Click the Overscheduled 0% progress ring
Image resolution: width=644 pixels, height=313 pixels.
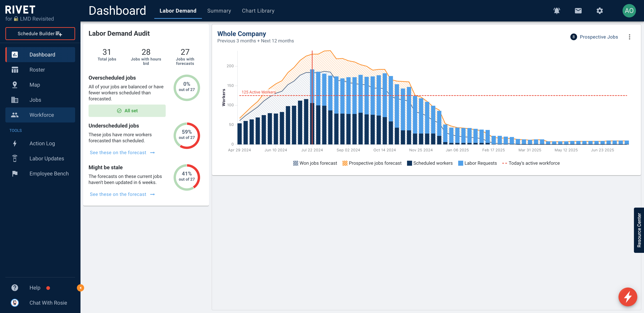pyautogui.click(x=187, y=88)
